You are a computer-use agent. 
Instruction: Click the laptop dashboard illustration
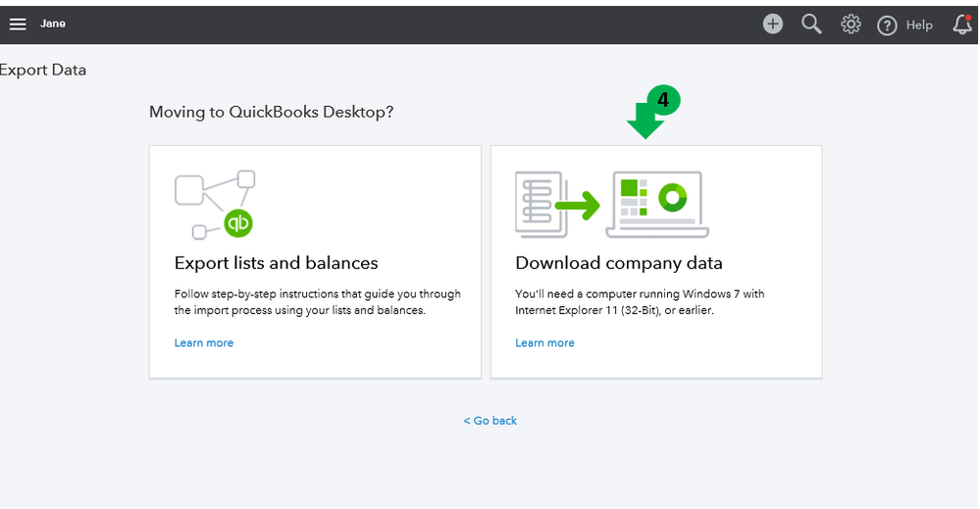coord(657,204)
